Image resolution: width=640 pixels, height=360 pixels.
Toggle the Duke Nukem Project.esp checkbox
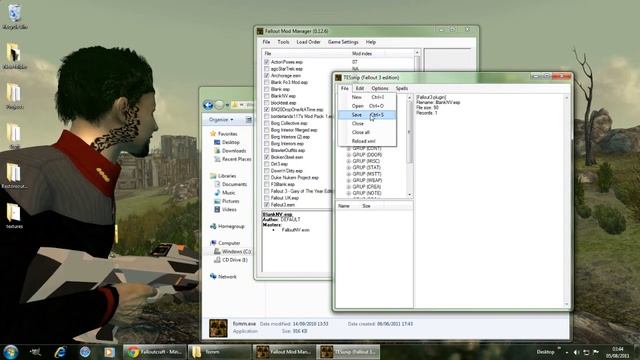coord(267,178)
